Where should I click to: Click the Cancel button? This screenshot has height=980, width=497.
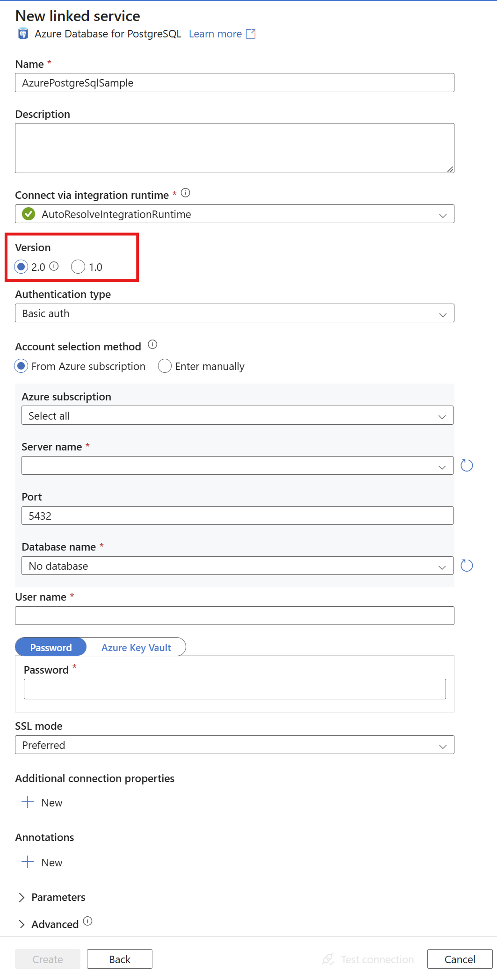tap(460, 959)
